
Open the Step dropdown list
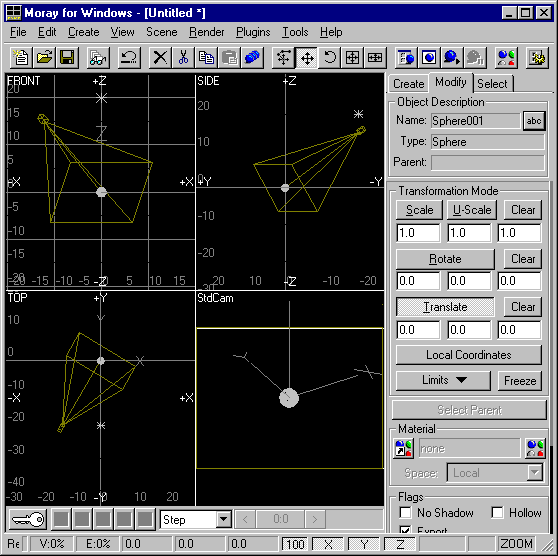tap(223, 519)
